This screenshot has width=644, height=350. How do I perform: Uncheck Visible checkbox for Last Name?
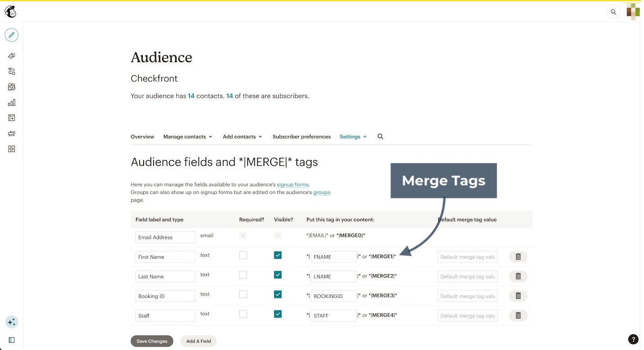(278, 275)
